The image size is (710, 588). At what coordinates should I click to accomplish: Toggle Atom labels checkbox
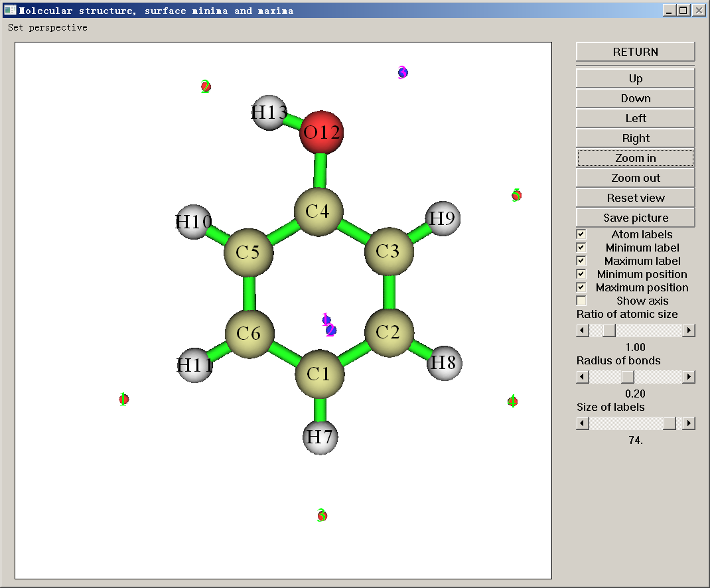pos(581,234)
